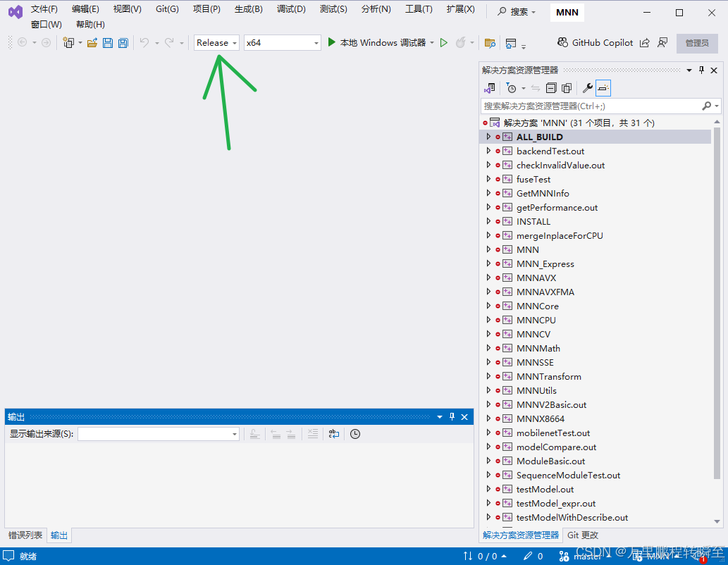Save the current file with the disk icon
This screenshot has height=565, width=728.
pyautogui.click(x=108, y=43)
